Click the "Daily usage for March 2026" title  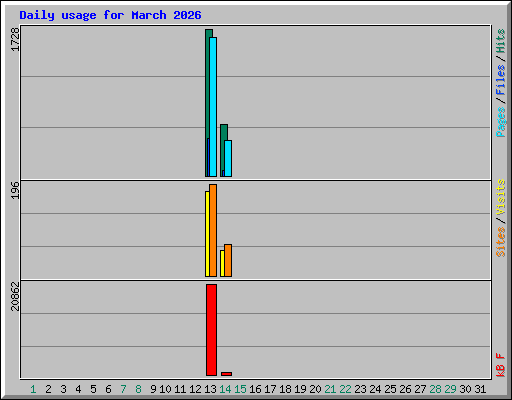(110, 15)
